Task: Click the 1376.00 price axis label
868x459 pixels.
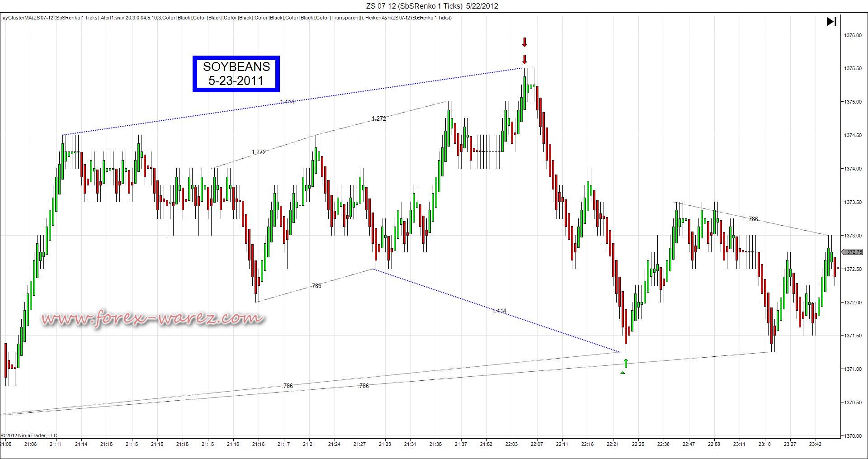Action: [x=852, y=35]
